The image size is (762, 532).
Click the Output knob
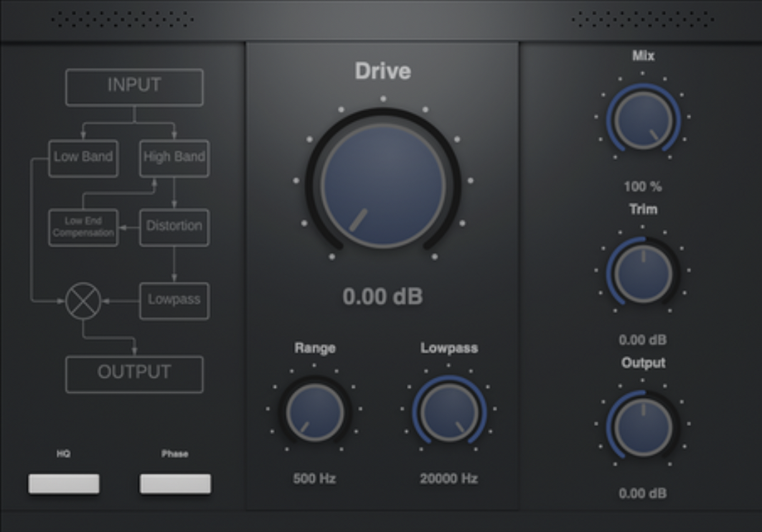click(x=643, y=427)
